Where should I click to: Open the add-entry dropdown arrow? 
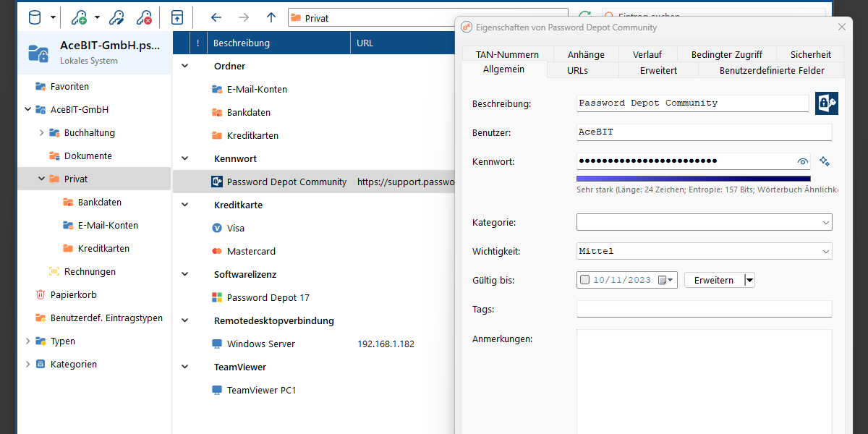(96, 17)
